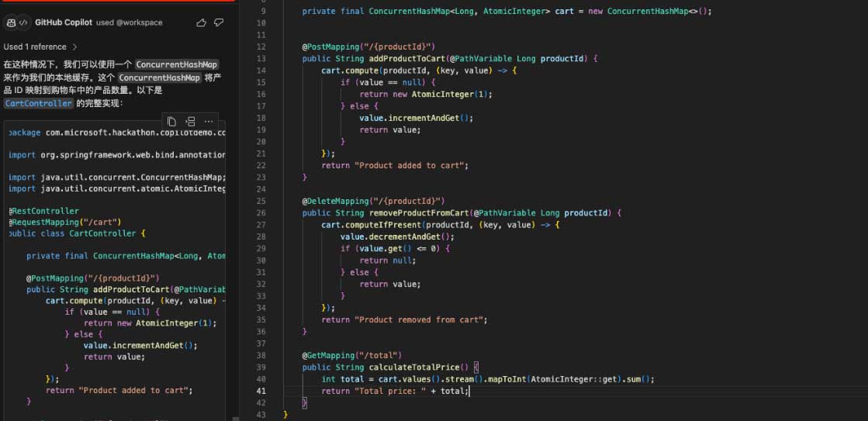Click the thumbs up feedback icon
The width and height of the screenshot is (868, 421).
click(x=202, y=23)
